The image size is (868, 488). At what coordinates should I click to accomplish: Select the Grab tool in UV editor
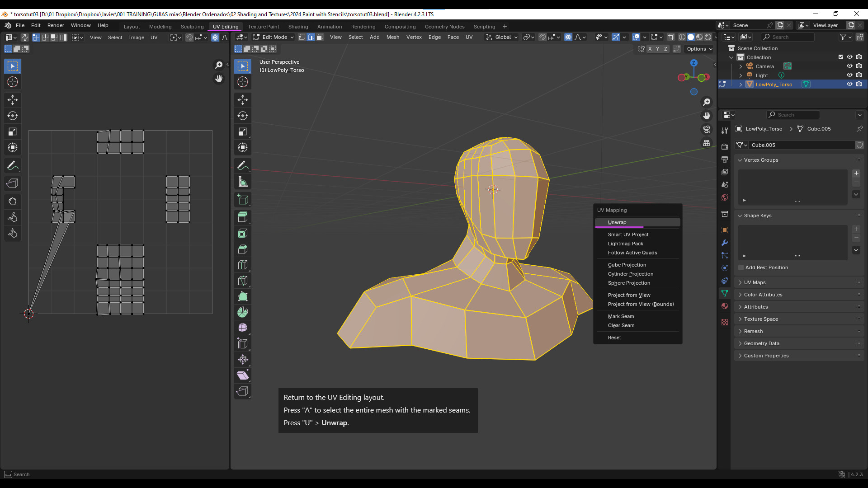(13, 201)
